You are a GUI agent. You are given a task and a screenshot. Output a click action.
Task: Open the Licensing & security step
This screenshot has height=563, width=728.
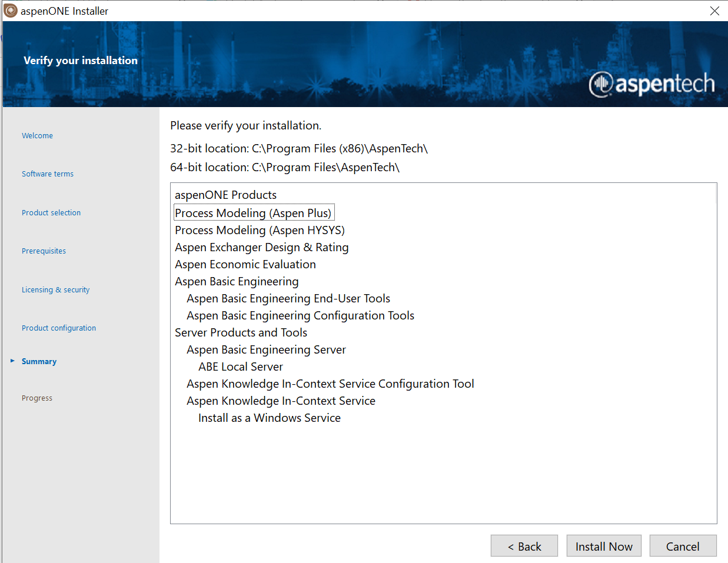coord(55,289)
